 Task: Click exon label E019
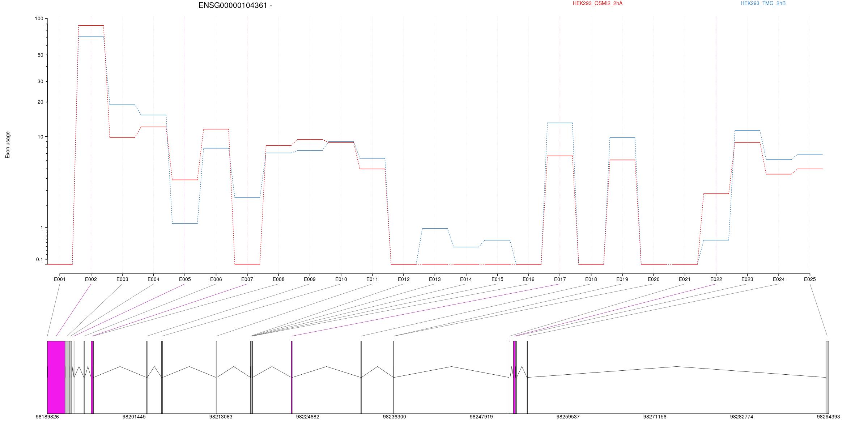point(622,279)
